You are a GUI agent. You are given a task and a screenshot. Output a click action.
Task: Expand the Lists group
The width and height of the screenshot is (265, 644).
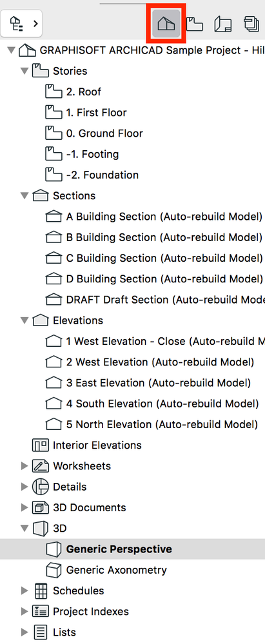coord(25,632)
